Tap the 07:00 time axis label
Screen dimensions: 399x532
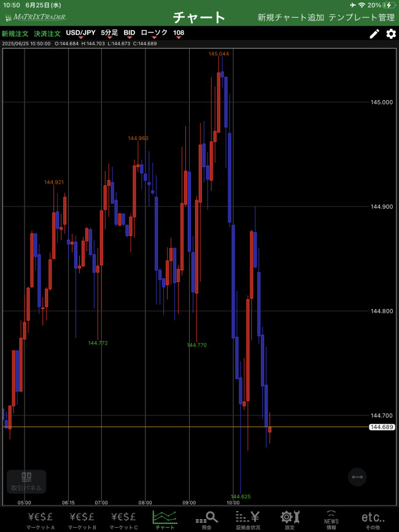[x=101, y=503]
